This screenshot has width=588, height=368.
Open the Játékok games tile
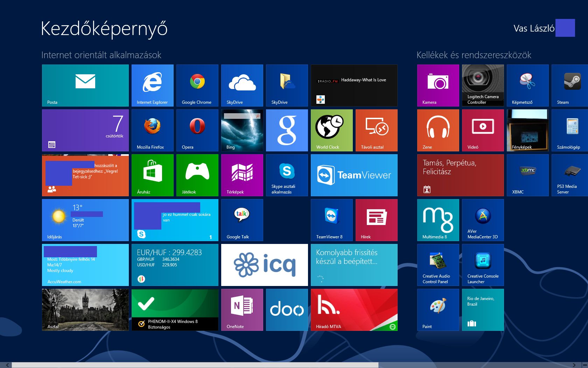tap(197, 175)
